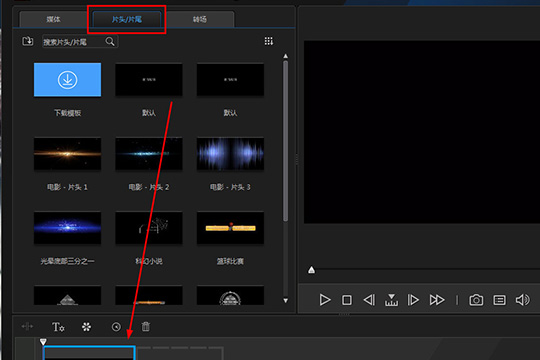Select the 电影 - 片头 1 thumbnail

coord(68,154)
